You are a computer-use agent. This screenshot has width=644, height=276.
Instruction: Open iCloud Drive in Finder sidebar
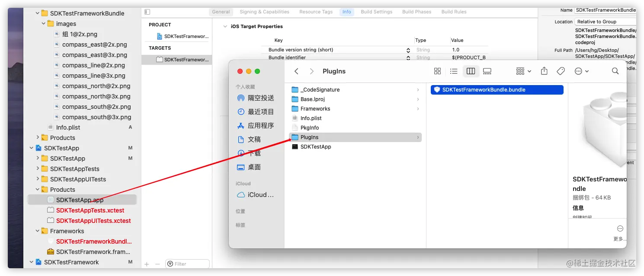click(256, 195)
